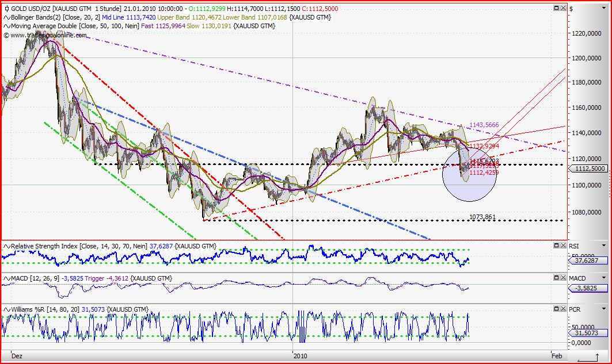Click the 0,0000 label on PCR scale
Screen dimensions: 612x364
click(x=581, y=343)
